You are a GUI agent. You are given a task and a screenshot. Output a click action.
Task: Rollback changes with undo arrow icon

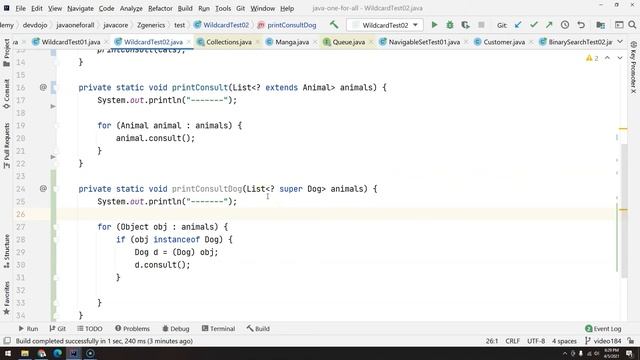581,25
